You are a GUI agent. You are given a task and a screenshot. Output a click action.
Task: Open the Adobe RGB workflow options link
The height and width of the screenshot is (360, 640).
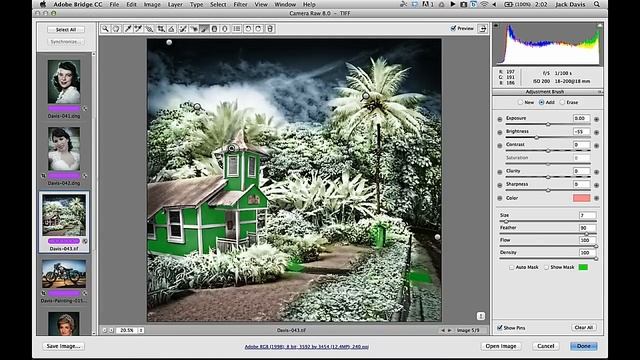coord(307,347)
